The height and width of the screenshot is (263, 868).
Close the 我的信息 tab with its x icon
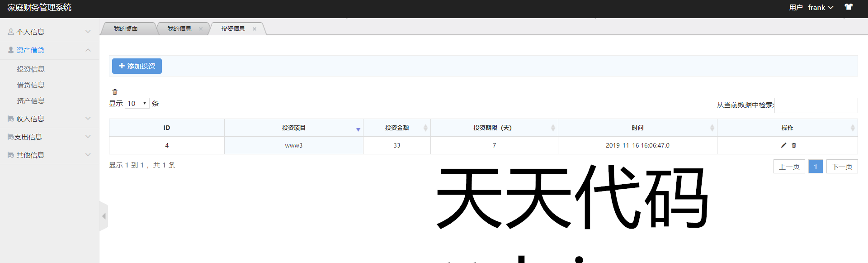click(201, 29)
